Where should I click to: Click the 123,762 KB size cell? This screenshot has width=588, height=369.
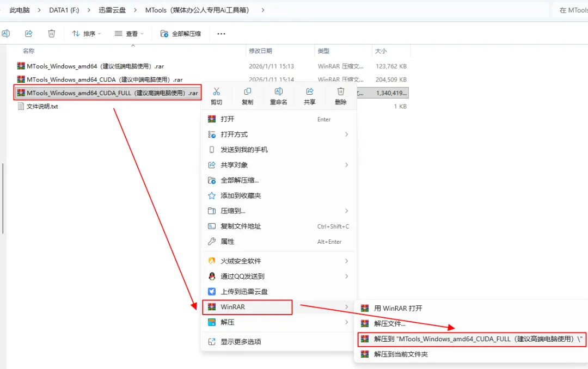coord(391,66)
